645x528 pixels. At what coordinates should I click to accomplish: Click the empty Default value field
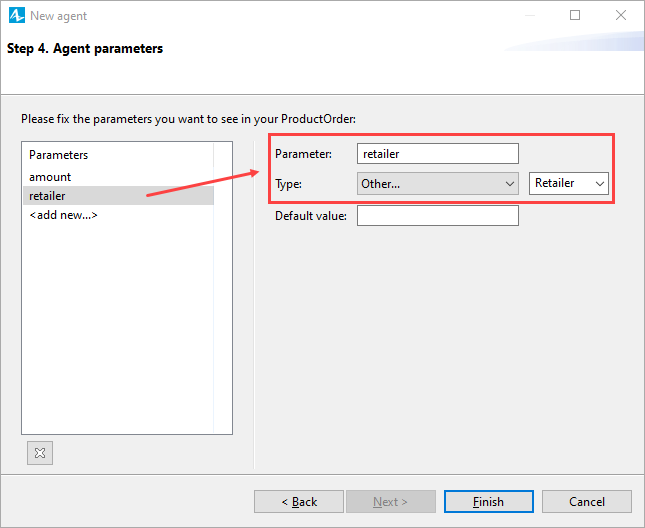[x=438, y=215]
